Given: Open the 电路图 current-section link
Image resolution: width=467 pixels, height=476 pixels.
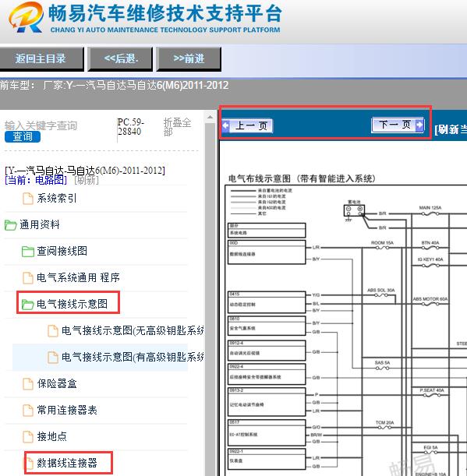Looking at the screenshot, I should pos(51,180).
